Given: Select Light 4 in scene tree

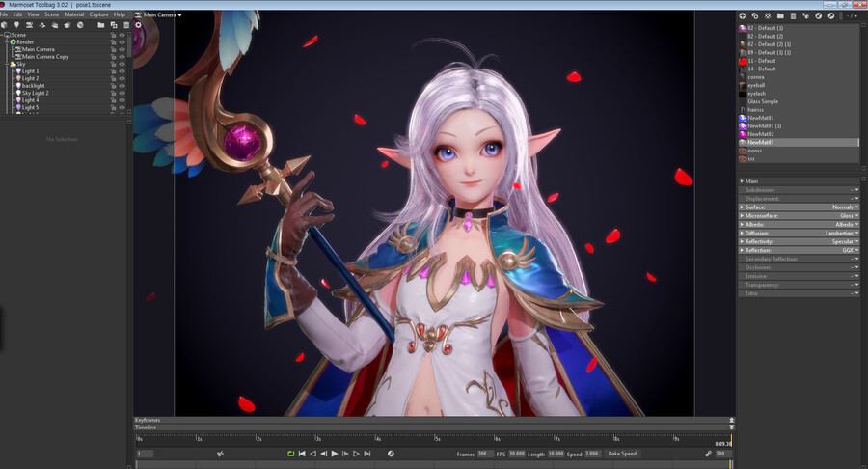Looking at the screenshot, I should point(31,100).
